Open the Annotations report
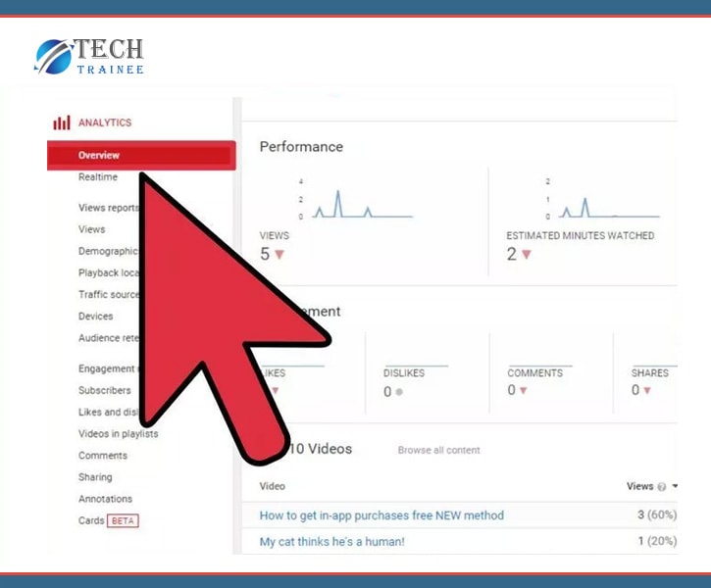711x588 pixels. (106, 499)
